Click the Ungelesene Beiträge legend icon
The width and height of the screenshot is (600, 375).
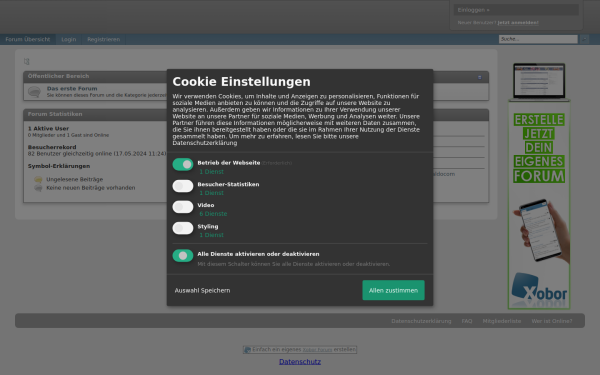click(38, 179)
